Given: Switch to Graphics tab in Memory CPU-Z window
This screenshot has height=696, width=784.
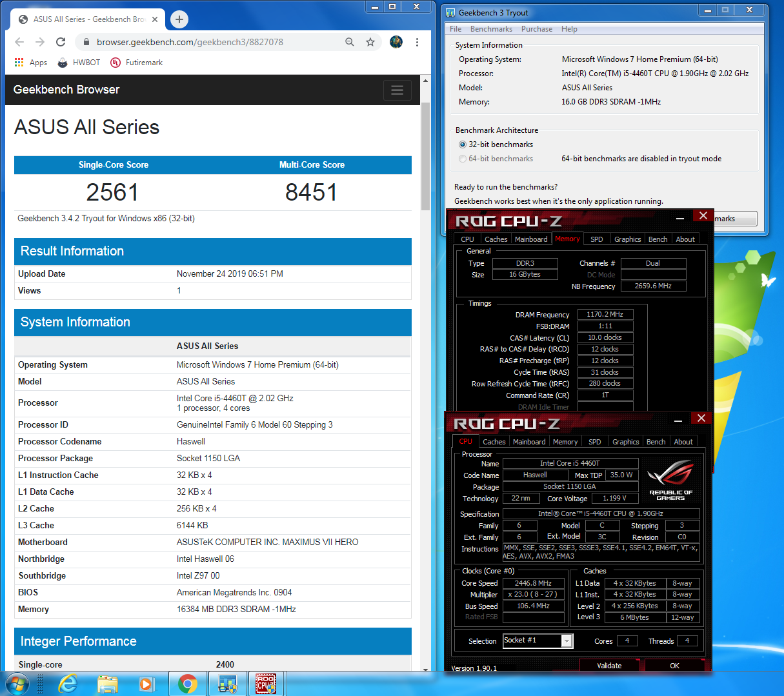Looking at the screenshot, I should tap(628, 239).
